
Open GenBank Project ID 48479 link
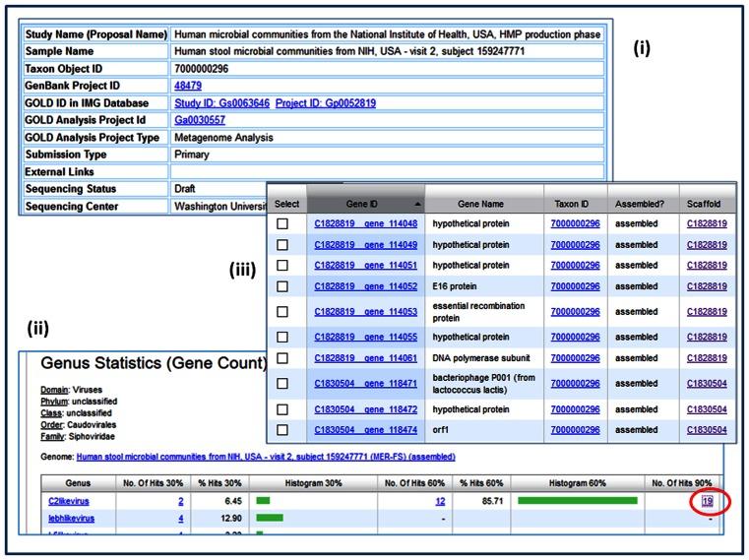pos(188,86)
